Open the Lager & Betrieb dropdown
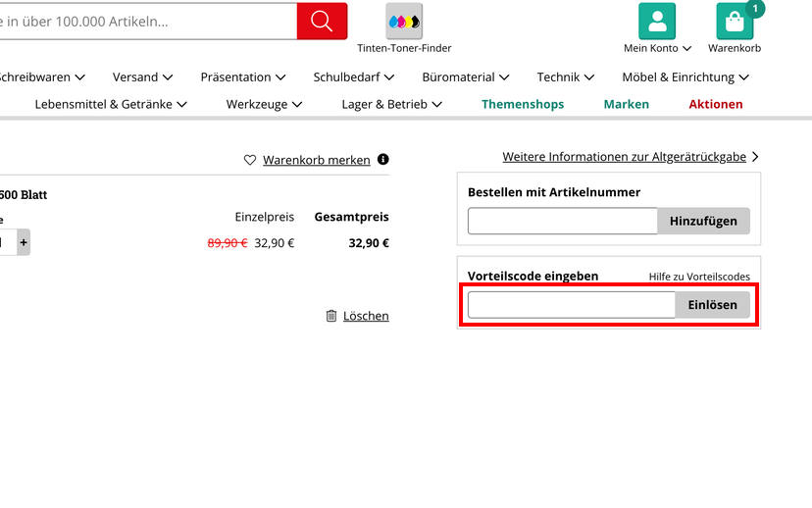Viewport: 812px width, 508px height. (392, 104)
